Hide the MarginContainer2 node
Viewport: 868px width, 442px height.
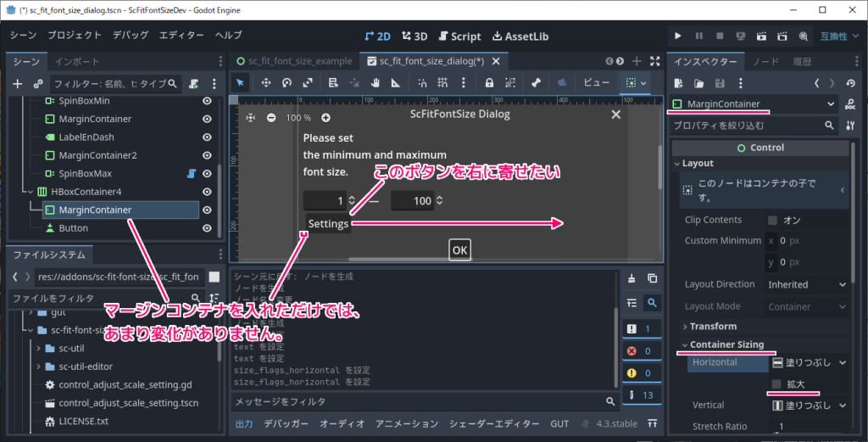(207, 155)
